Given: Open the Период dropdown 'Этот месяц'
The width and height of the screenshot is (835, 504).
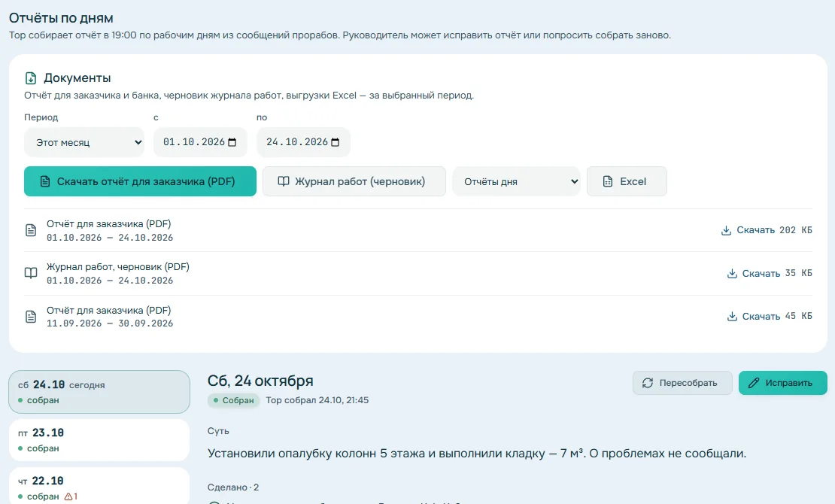Looking at the screenshot, I should [x=84, y=142].
